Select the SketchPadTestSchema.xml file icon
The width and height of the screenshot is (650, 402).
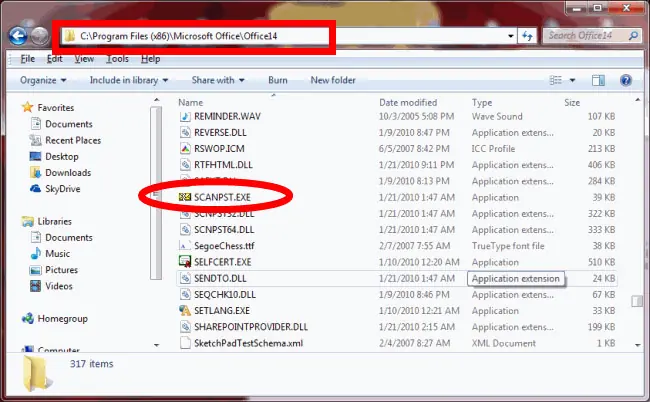[x=185, y=343]
